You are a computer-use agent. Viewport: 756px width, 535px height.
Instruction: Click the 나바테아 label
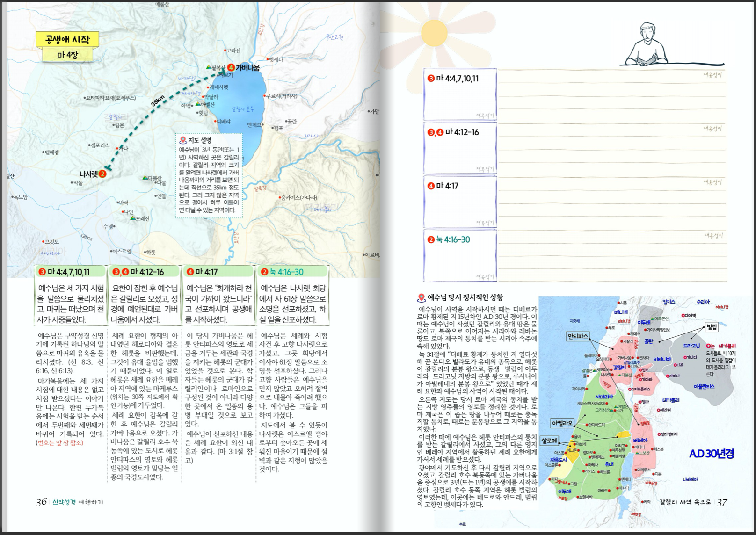(x=690, y=479)
